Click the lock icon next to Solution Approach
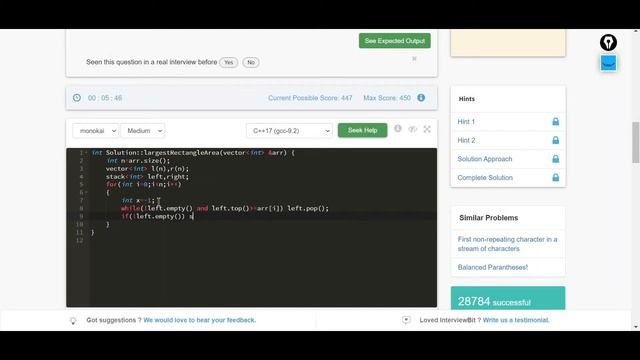The height and width of the screenshot is (360, 640). 556,159
